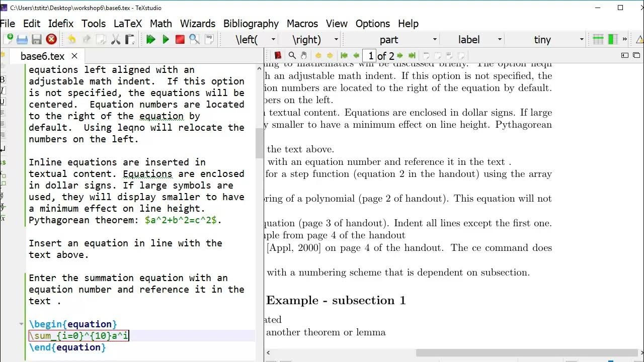Open the Wizards menu
The image size is (644, 362).
tap(198, 24)
